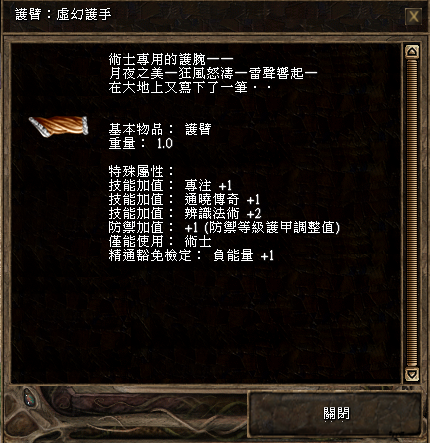Click the line 術士專用的護腕
This screenshot has width=430, height=443.
[171, 60]
